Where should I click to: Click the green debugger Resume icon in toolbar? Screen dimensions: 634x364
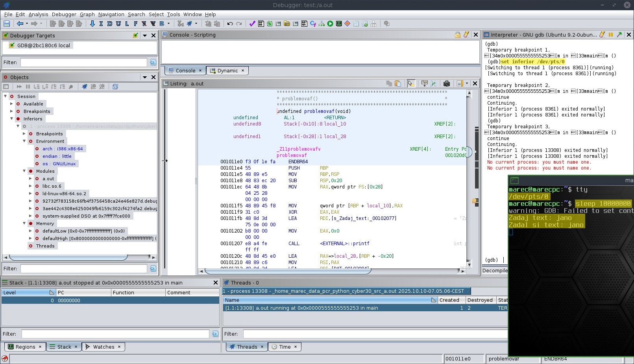[x=330, y=24]
